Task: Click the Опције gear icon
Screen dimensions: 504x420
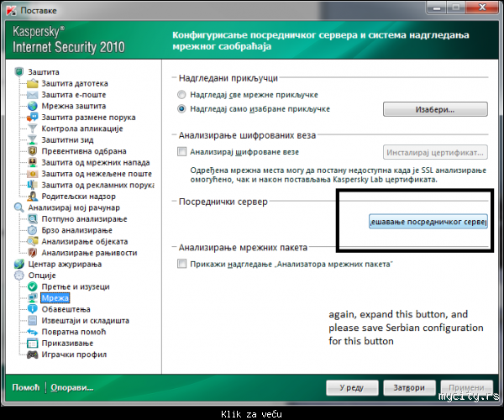Action: [19, 276]
